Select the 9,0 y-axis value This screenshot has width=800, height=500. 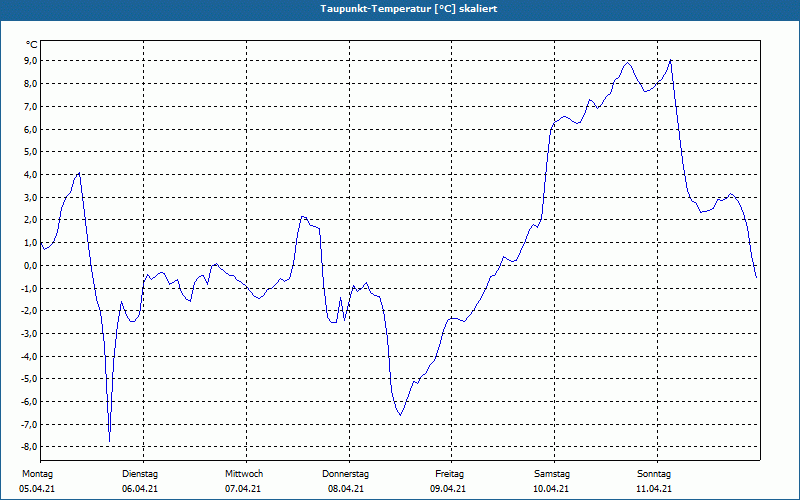pyautogui.click(x=31, y=61)
